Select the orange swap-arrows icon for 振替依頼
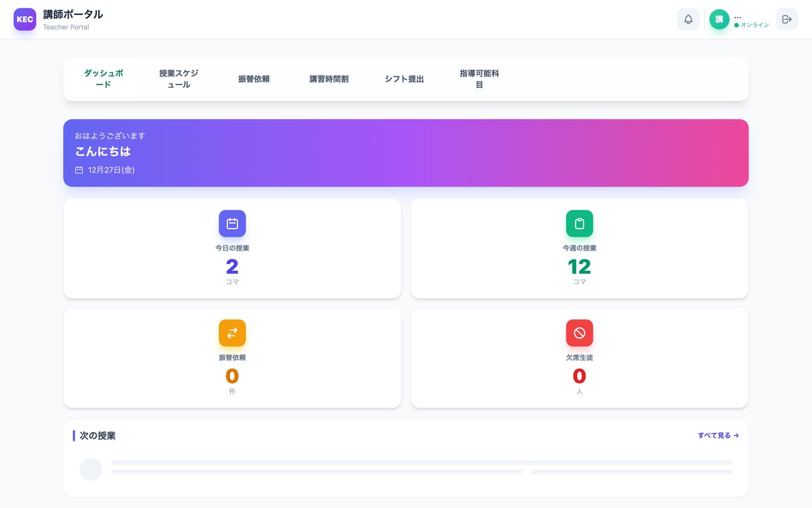 point(232,333)
